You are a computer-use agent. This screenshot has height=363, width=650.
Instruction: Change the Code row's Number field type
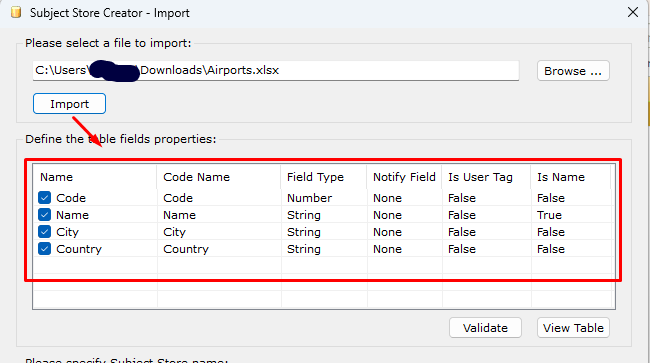(309, 198)
